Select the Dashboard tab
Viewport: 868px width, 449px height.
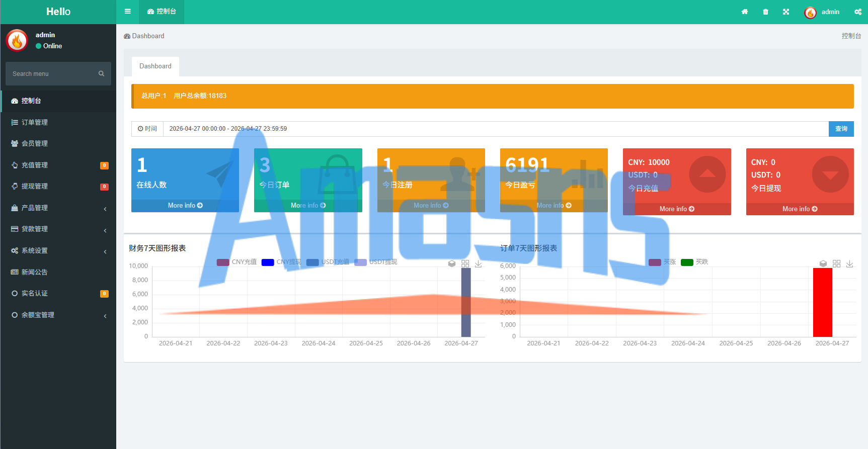pos(155,66)
